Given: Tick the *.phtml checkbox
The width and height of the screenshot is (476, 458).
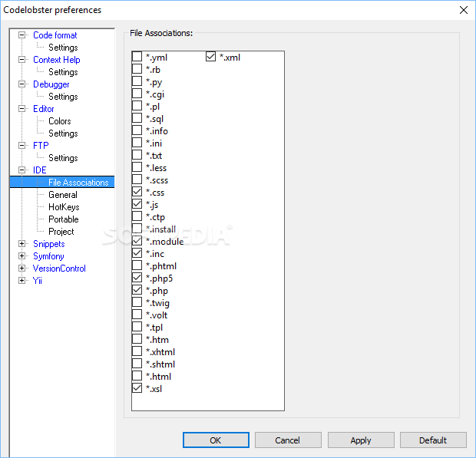Looking at the screenshot, I should point(137,265).
